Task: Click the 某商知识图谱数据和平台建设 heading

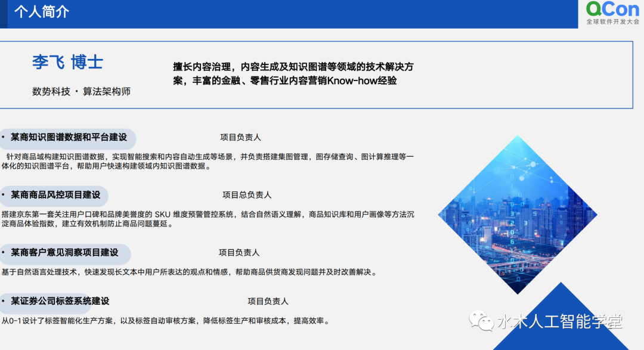Action: coord(69,137)
